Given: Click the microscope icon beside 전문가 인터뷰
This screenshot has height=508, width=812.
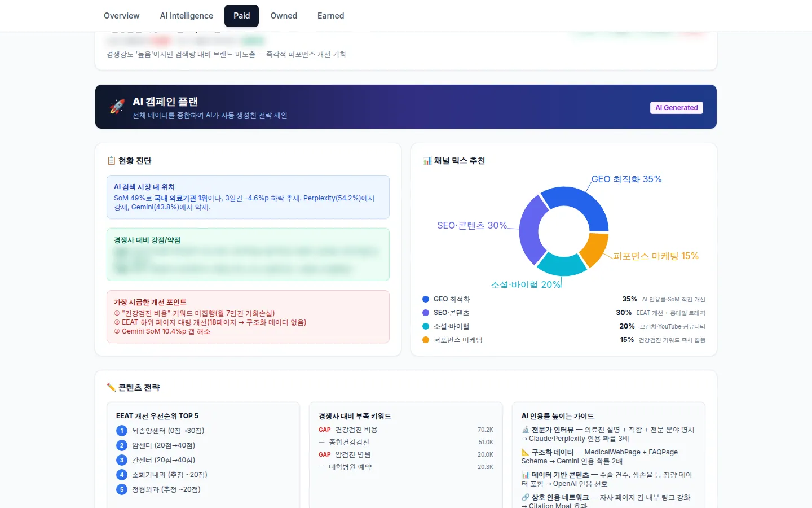Looking at the screenshot, I should coord(526,430).
